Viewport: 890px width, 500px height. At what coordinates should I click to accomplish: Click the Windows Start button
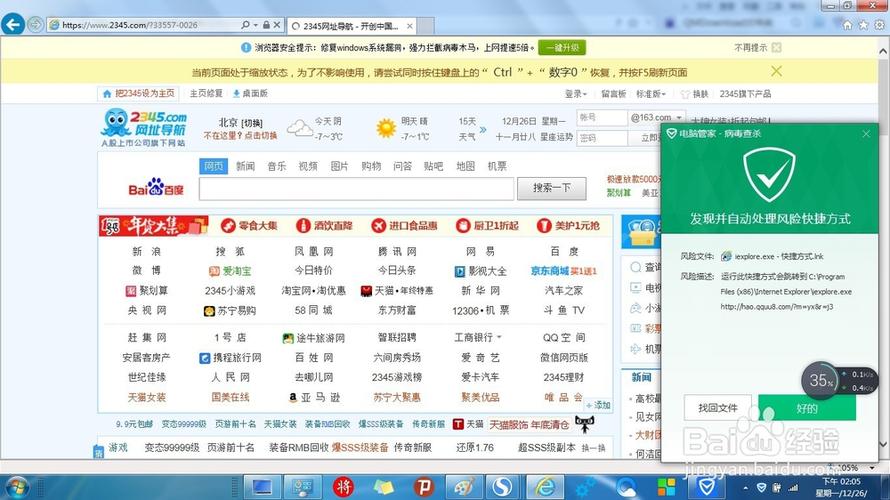tap(16, 487)
